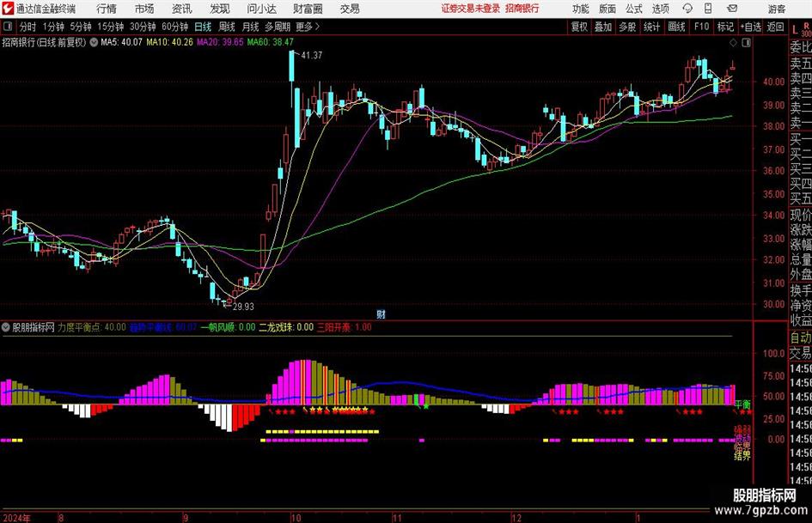Click the 自动 label in right panel
This screenshot has width=812, height=523.
pos(801,338)
